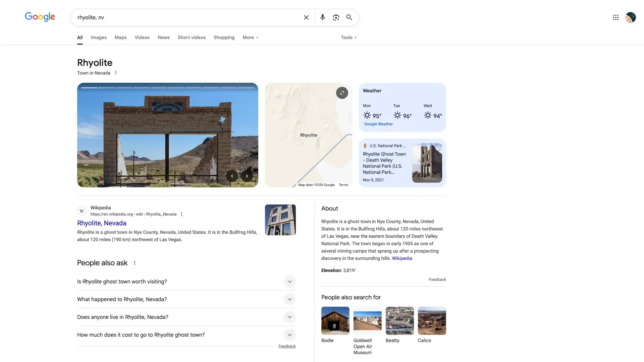Screen dimensions: 644x362
Task: Click the magnifying glass search icon
Action: (349, 17)
